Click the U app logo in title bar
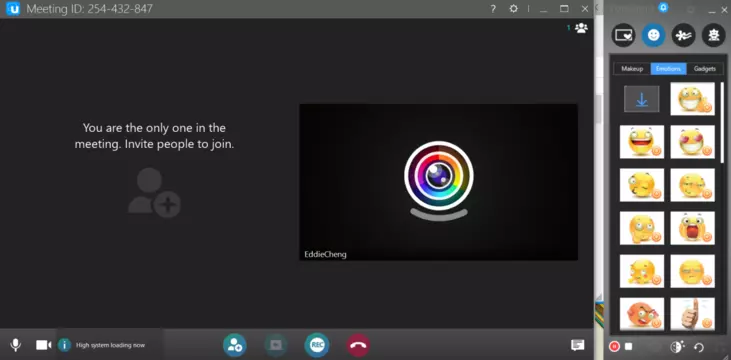 click(13, 8)
